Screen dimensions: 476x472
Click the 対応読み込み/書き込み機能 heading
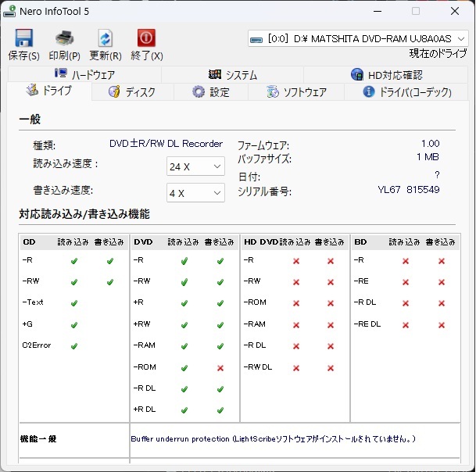click(84, 214)
